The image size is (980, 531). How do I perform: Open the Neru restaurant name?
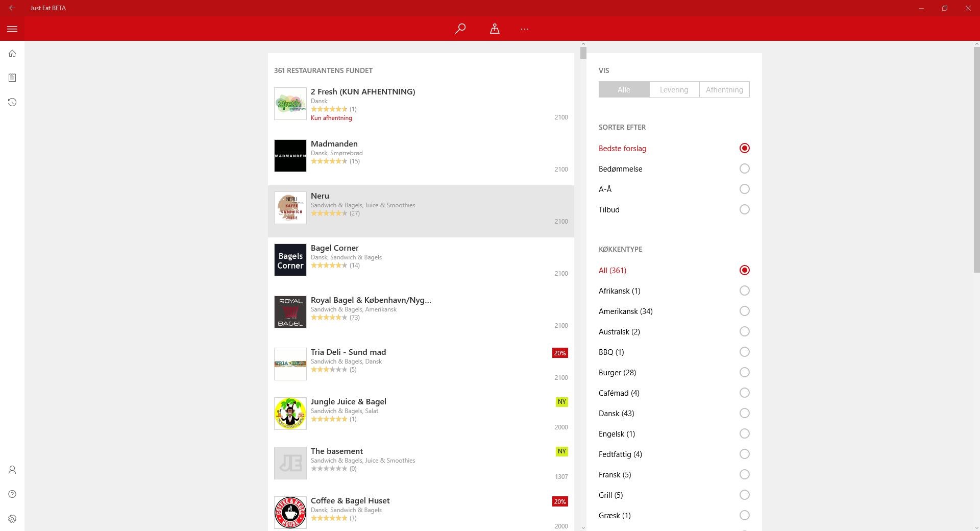tap(320, 196)
